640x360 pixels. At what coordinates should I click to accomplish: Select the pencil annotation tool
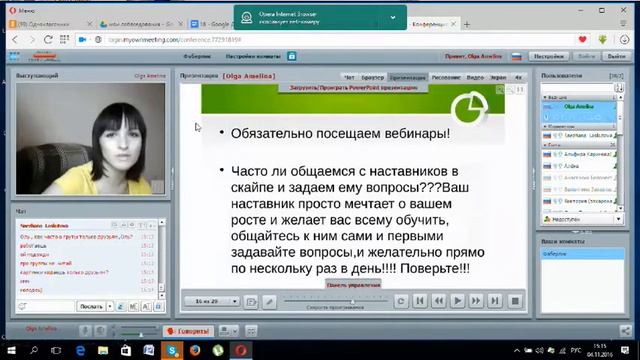269,302
